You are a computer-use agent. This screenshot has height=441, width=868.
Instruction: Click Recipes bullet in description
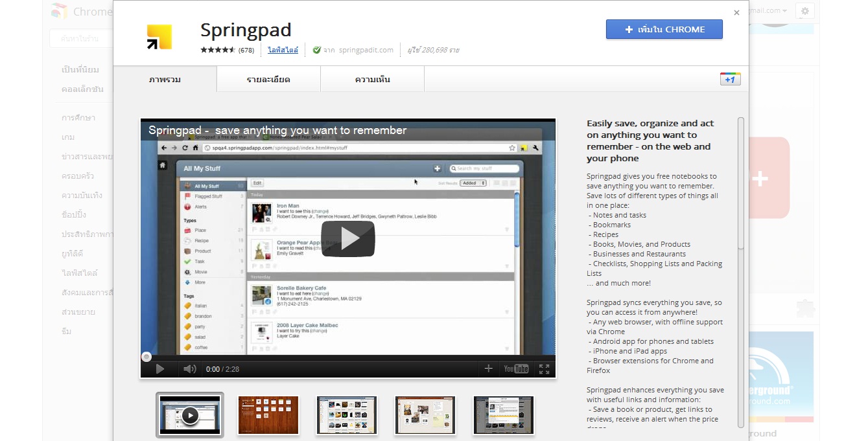(x=605, y=234)
